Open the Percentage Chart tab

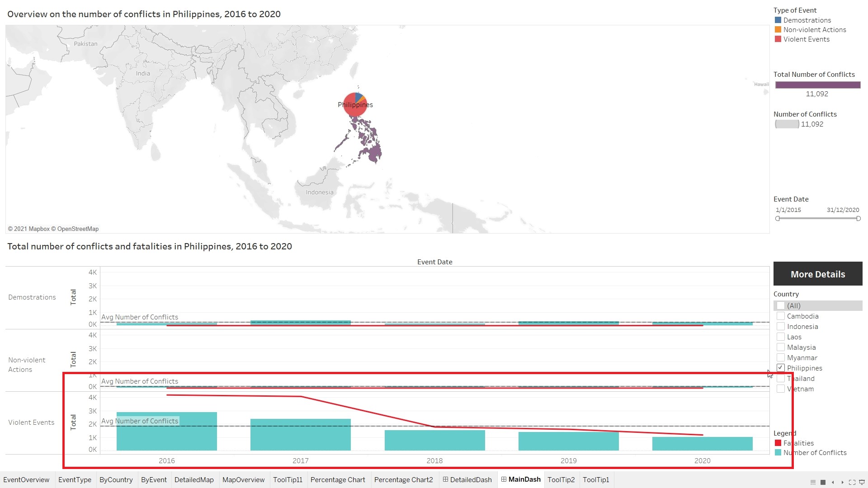(x=337, y=479)
